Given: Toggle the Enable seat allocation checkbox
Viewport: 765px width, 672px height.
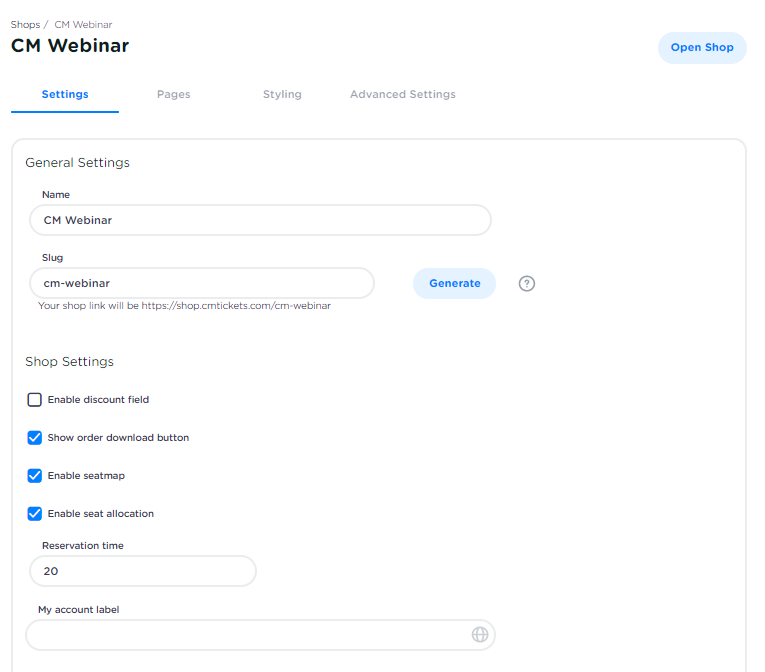Looking at the screenshot, I should point(35,514).
